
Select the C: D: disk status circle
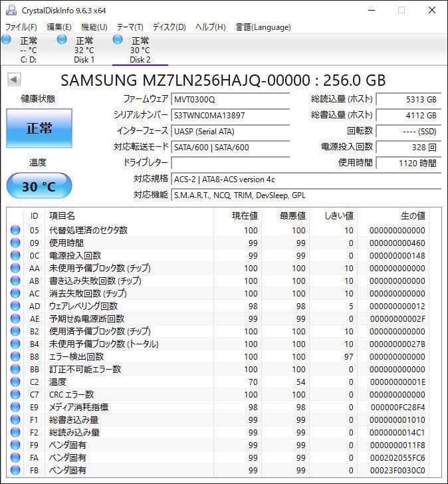coord(6,39)
